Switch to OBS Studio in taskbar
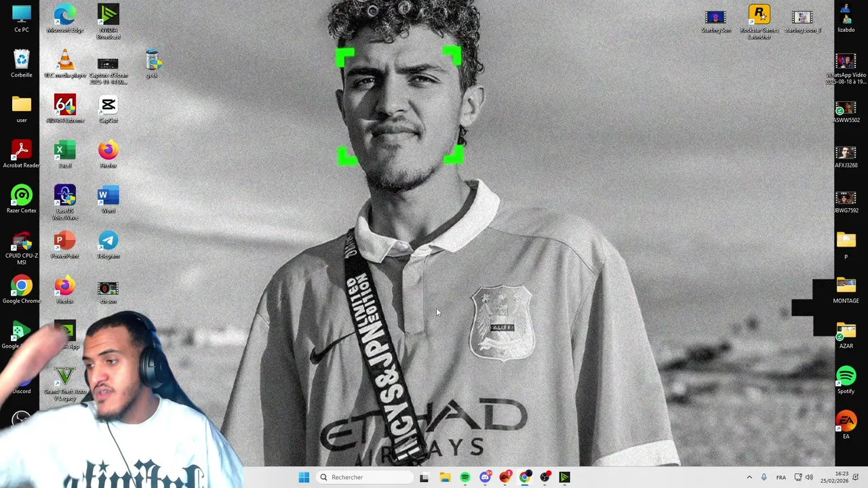Screen dimensions: 868x488 tap(545, 477)
